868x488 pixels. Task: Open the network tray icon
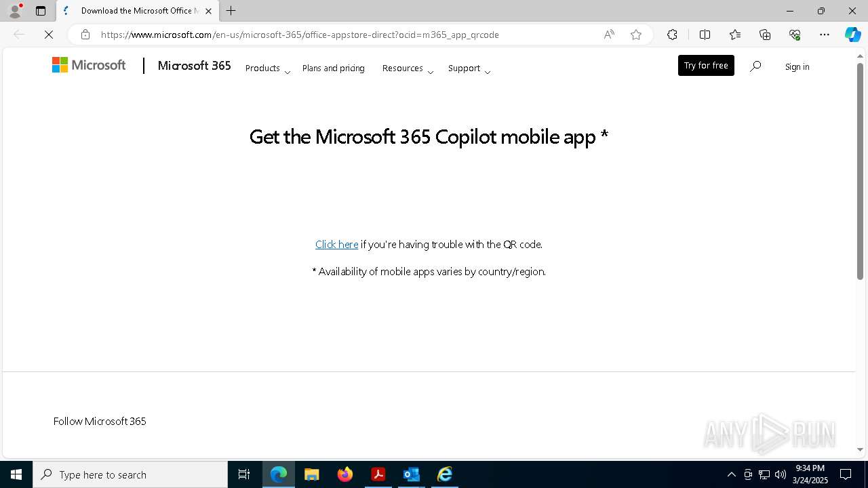click(x=764, y=474)
